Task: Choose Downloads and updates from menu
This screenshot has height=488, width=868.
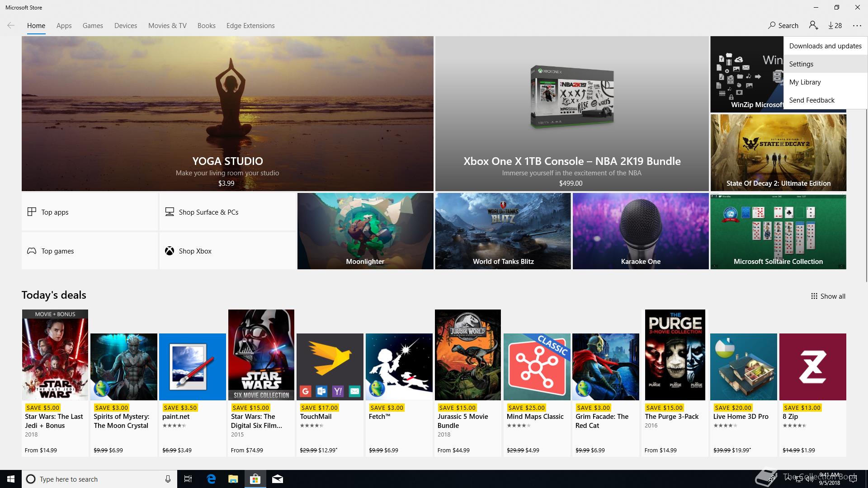Action: click(x=826, y=46)
